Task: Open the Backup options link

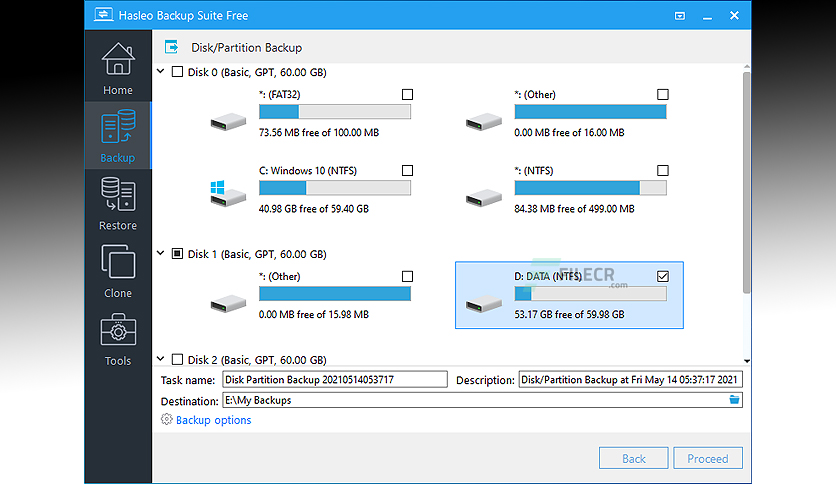Action: [213, 420]
